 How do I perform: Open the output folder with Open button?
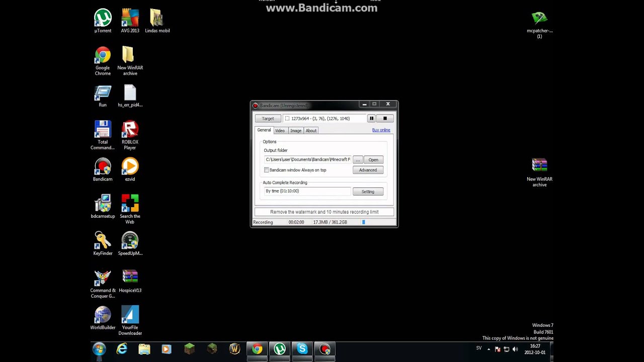pyautogui.click(x=373, y=160)
